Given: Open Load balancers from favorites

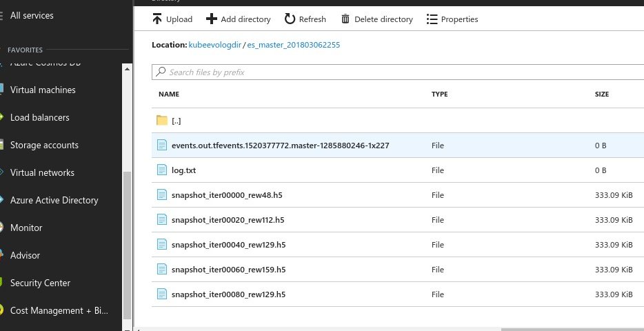Looking at the screenshot, I should coord(39,117).
